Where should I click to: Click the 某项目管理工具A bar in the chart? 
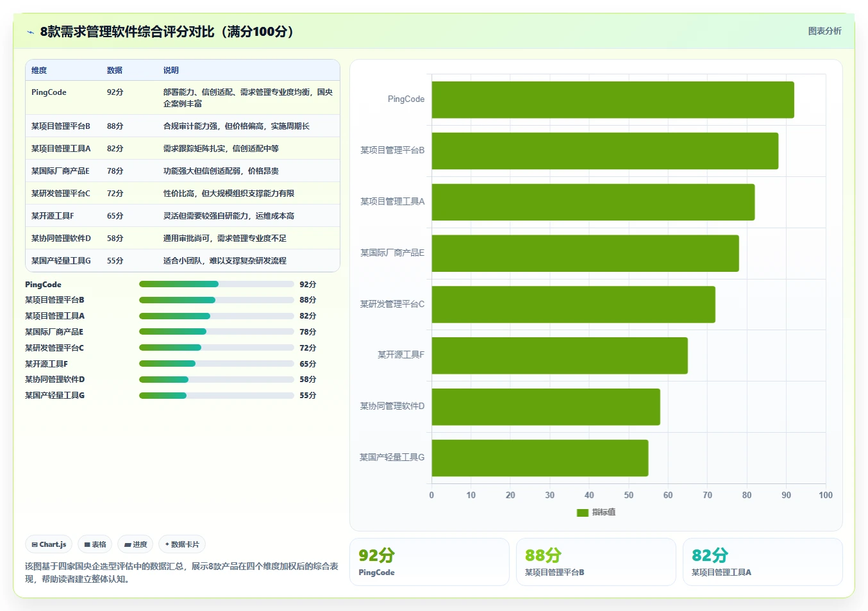[593, 202]
